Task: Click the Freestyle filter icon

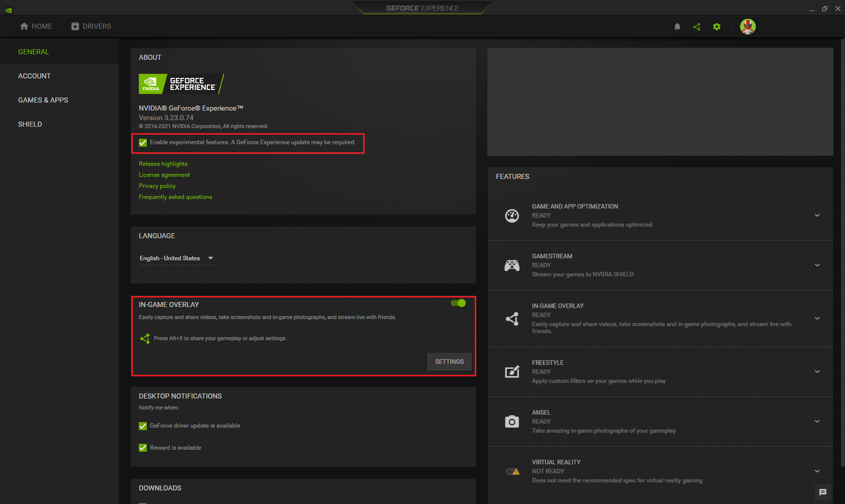Action: click(512, 372)
